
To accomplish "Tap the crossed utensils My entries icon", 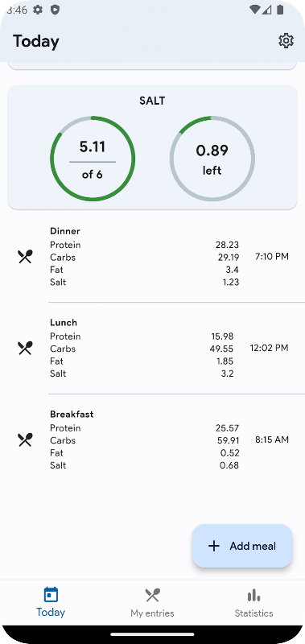I will (x=152, y=595).
